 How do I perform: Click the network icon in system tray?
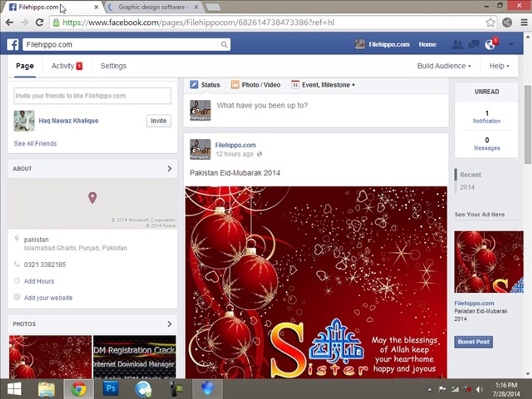coord(455,389)
